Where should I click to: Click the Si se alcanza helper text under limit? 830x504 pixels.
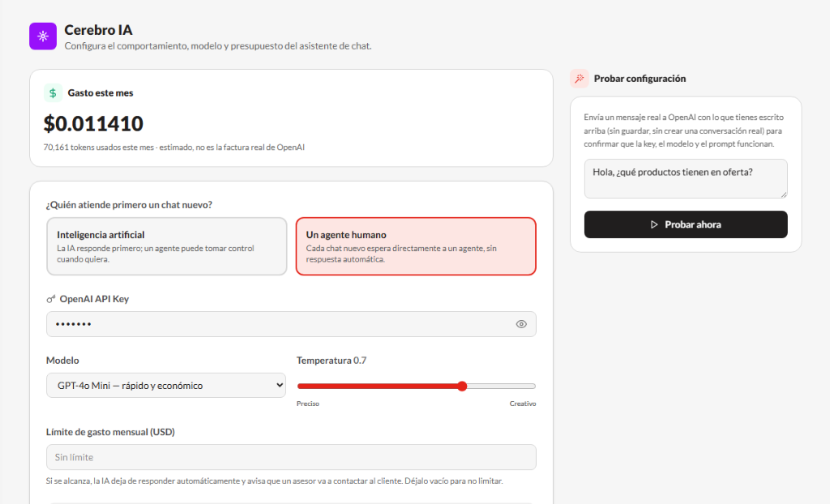pos(274,481)
